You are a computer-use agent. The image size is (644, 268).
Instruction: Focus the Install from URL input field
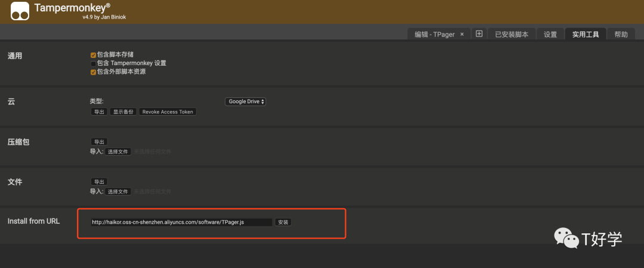(181, 223)
